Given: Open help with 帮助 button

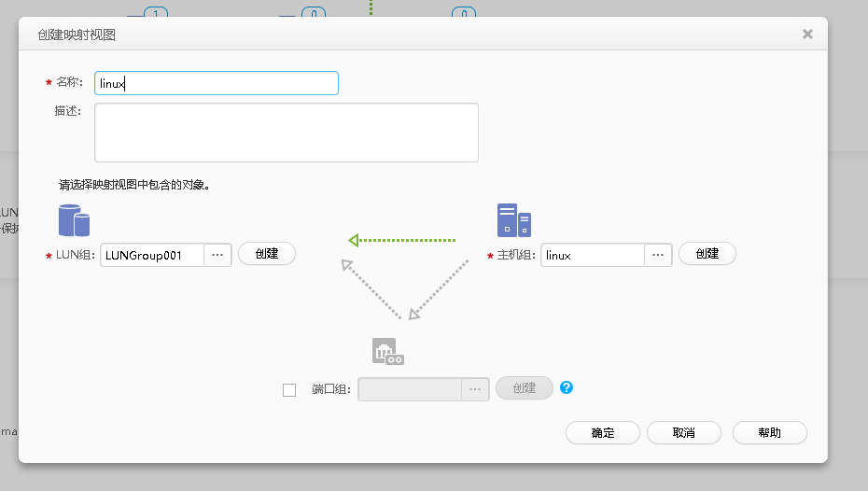Looking at the screenshot, I should coord(769,433).
